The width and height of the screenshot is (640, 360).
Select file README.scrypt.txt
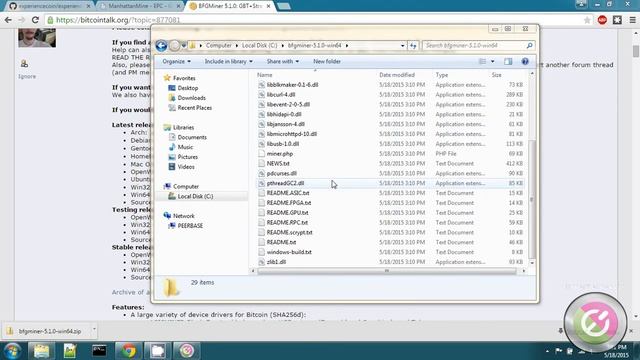289,232
